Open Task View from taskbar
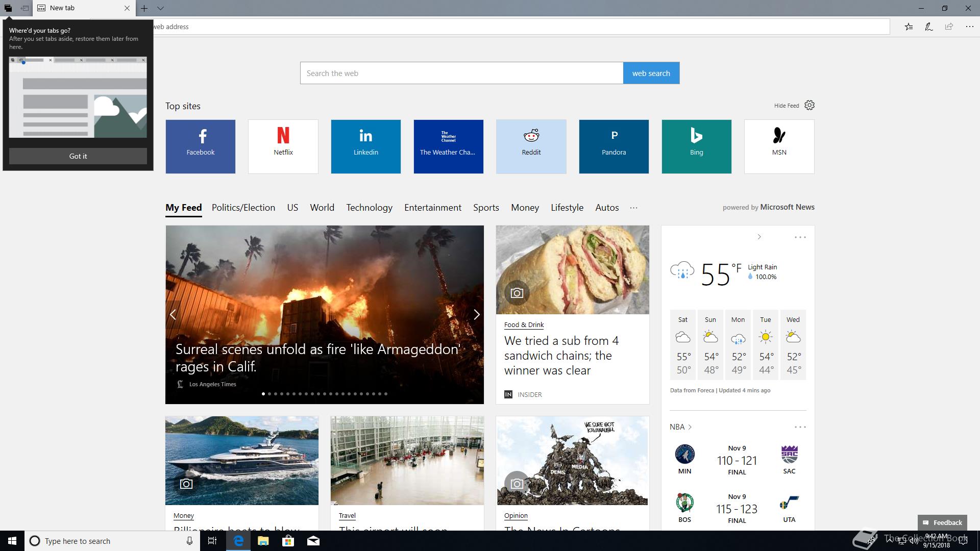The height and width of the screenshot is (551, 980). tap(212, 541)
